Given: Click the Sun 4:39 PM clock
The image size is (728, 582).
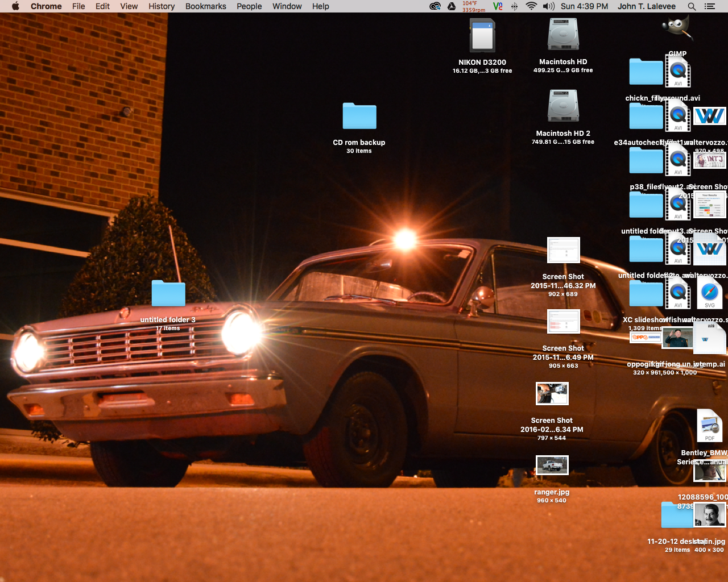Looking at the screenshot, I should point(584,6).
